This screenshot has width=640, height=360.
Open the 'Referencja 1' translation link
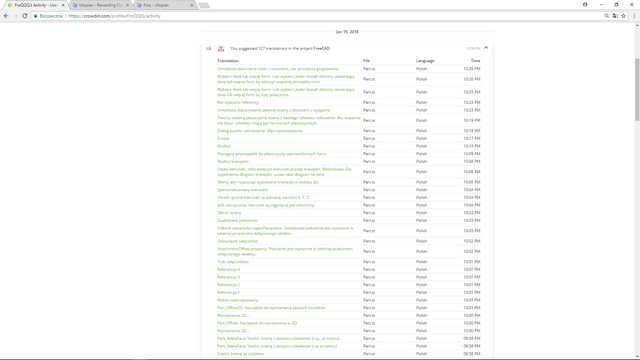point(228,293)
